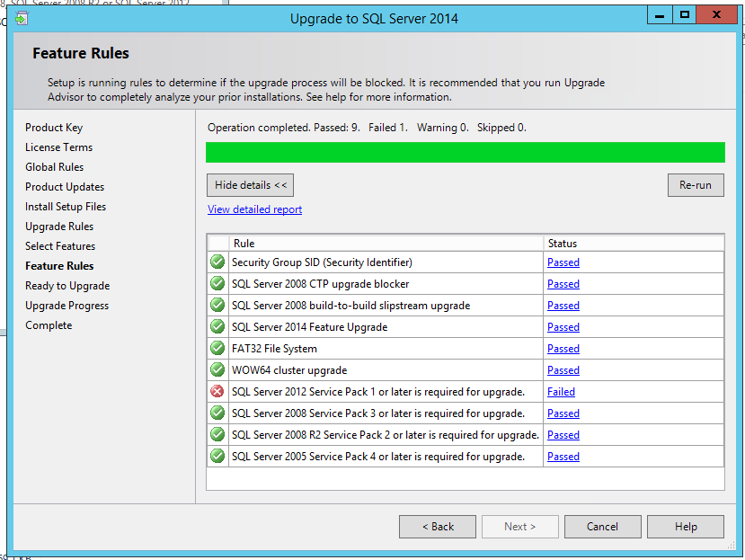
Task: Open Passed link for SQL Server 2008 CTP upgrade blocker
Action: 563,284
